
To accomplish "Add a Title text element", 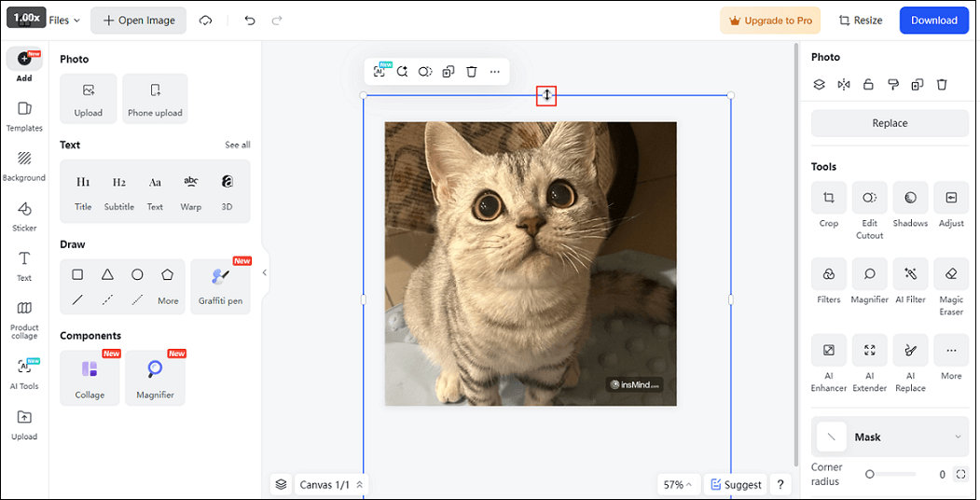I will pyautogui.click(x=83, y=192).
